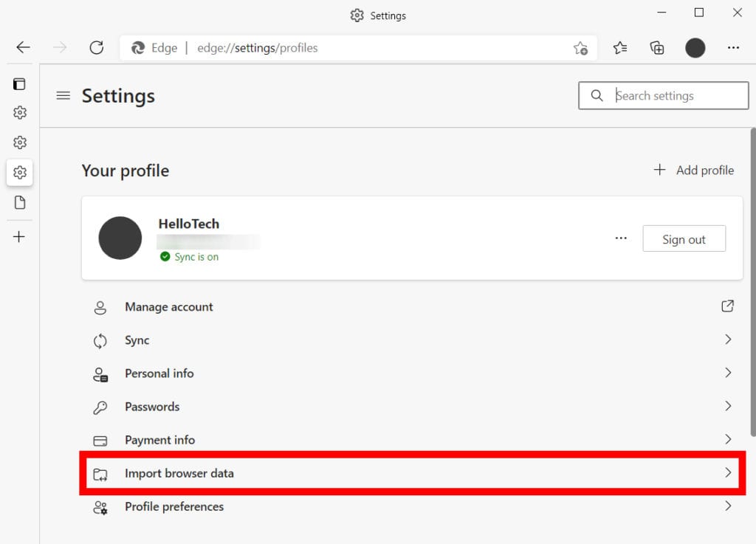This screenshot has height=544, width=756.
Task: Open the profile avatar in the toolbar
Action: [x=695, y=48]
